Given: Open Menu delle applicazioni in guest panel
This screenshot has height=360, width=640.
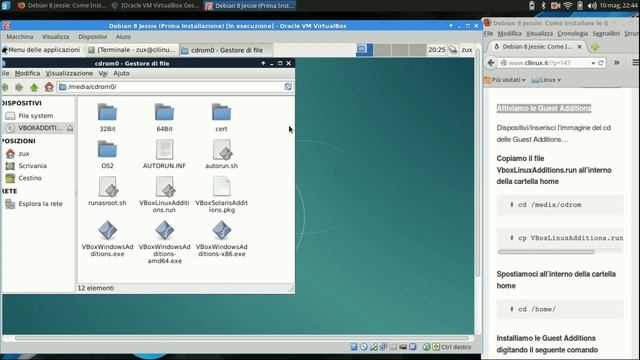Looking at the screenshot, I should click(41, 50).
